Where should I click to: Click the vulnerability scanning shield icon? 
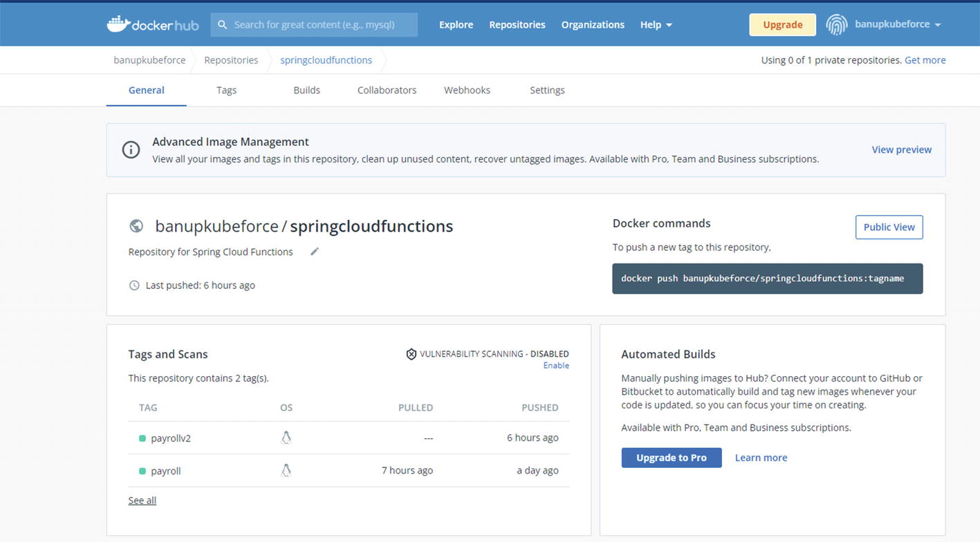tap(411, 354)
